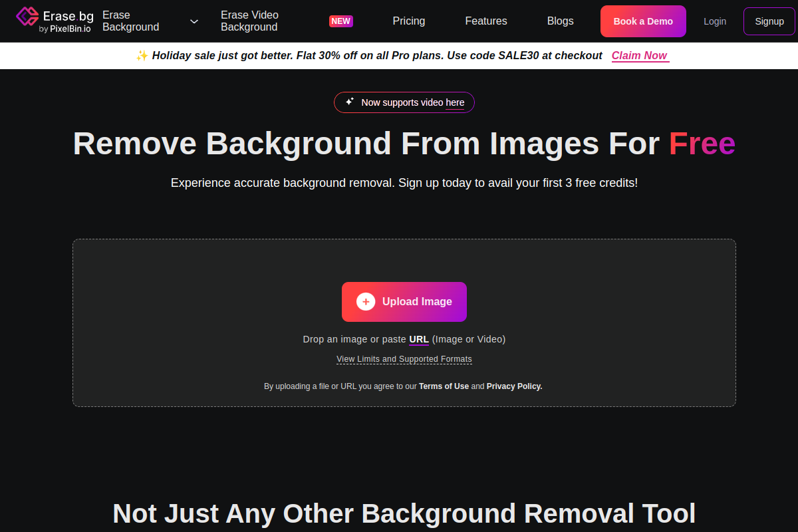
Task: Open the Privacy Policy link
Action: (514, 386)
